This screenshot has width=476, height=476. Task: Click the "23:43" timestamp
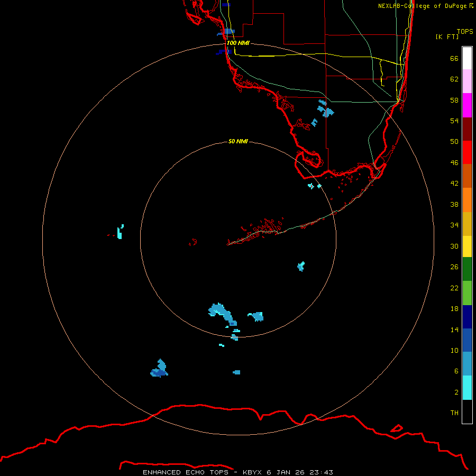click(321, 472)
